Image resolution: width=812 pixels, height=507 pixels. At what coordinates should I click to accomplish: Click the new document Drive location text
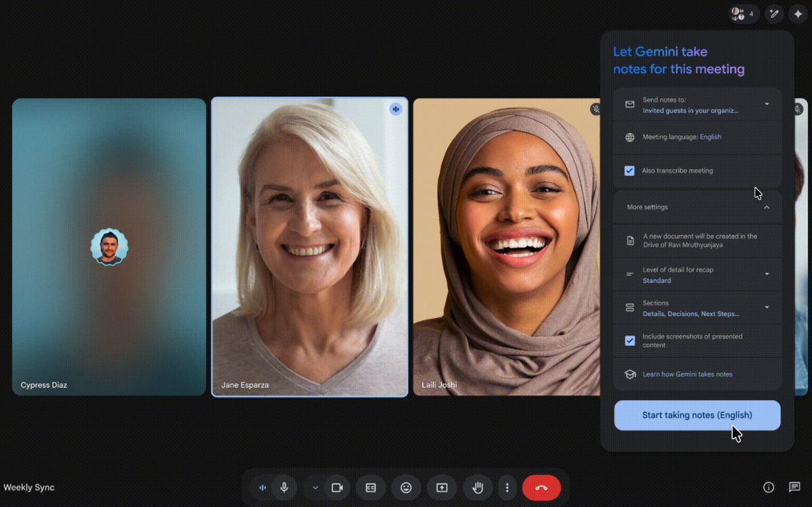click(x=700, y=241)
